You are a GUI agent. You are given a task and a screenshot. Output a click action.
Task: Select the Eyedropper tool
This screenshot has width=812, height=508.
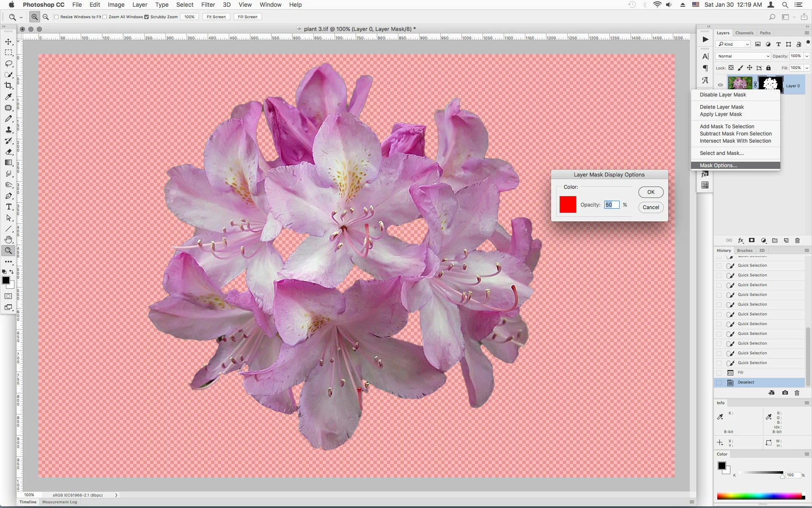8,97
